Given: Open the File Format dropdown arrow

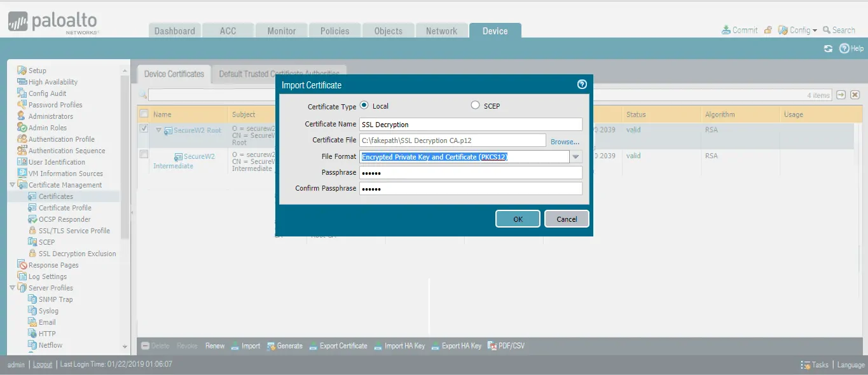Looking at the screenshot, I should 575,157.
